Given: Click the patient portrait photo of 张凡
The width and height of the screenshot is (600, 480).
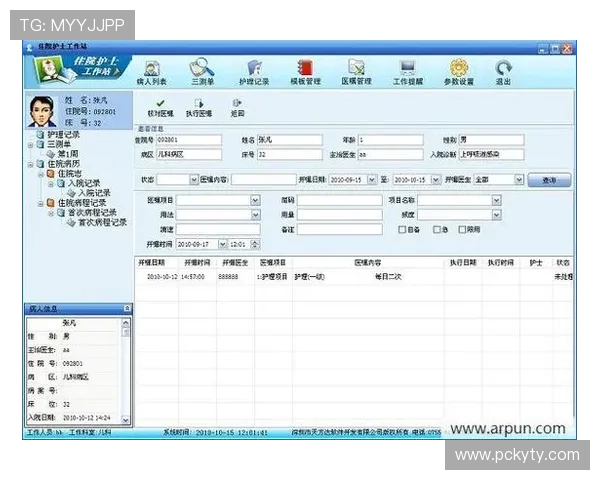Looking at the screenshot, I should pos(42,111).
